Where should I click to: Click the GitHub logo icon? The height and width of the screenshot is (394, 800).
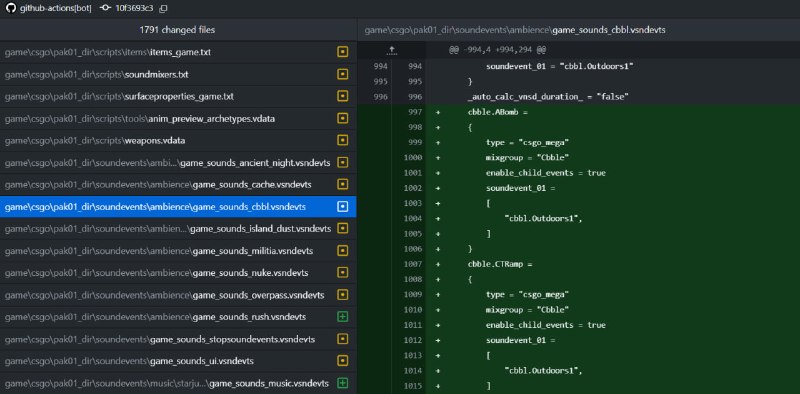tap(10, 8)
